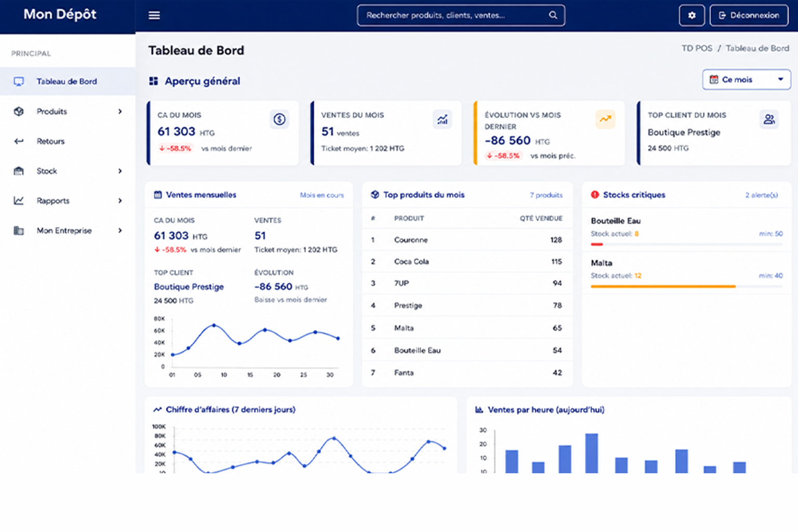This screenshot has width=798, height=532.
Task: Click the Mon Entreprise building icon
Action: (19, 231)
